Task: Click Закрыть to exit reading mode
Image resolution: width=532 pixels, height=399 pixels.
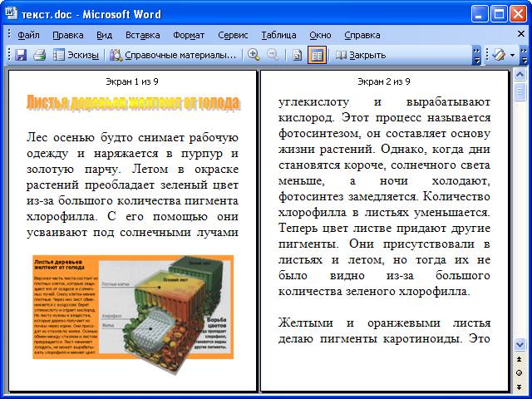Action: 361,55
